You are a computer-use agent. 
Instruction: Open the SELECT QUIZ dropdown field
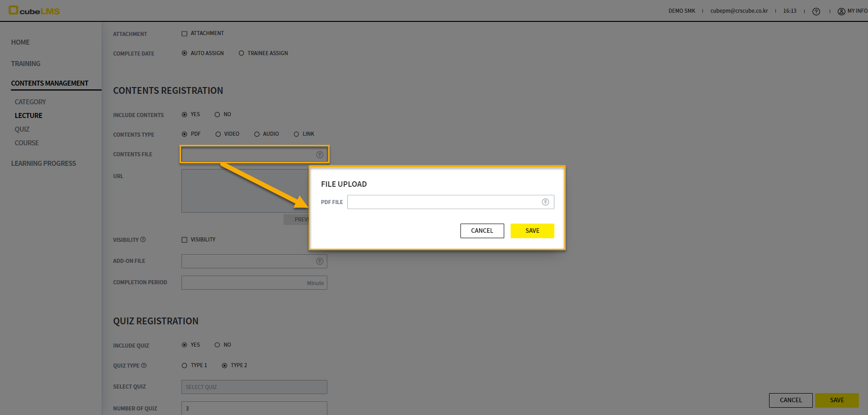pos(254,387)
